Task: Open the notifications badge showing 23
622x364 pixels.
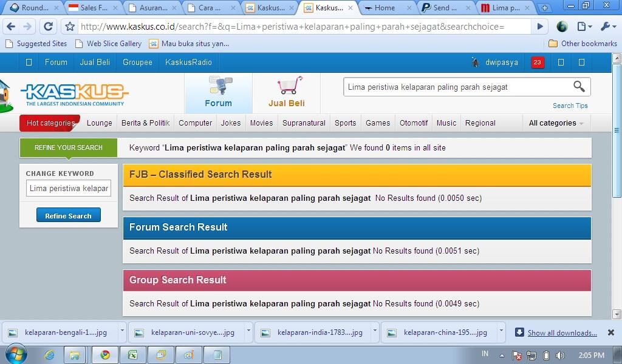Action: coord(537,62)
